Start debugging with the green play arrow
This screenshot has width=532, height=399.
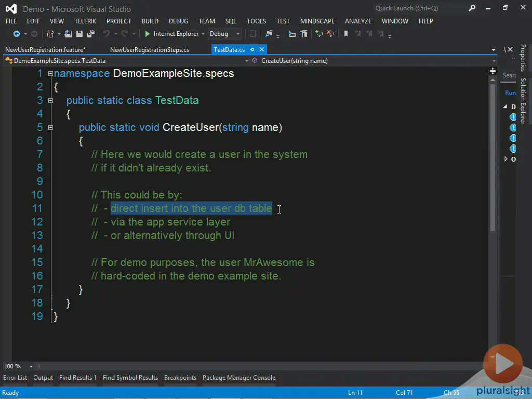tap(148, 34)
